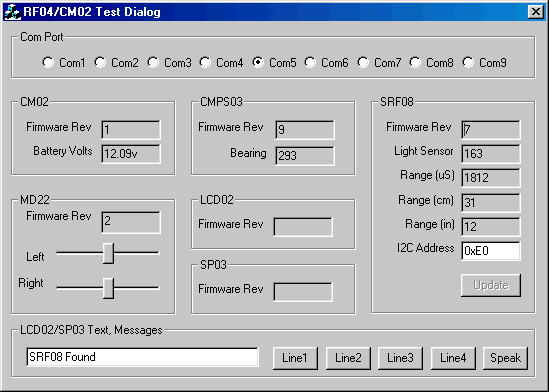
Task: Click the empty LCD02 Firmware Rev field
Action: pyautogui.click(x=303, y=227)
